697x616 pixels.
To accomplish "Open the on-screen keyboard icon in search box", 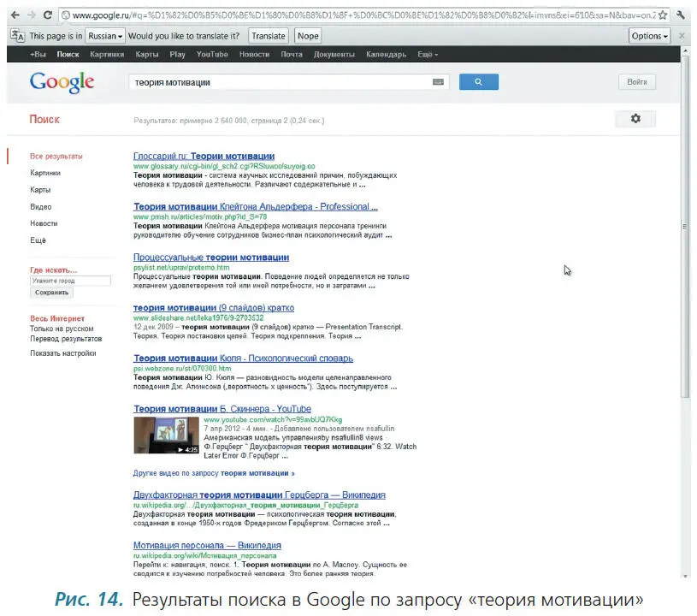I will tap(438, 82).
